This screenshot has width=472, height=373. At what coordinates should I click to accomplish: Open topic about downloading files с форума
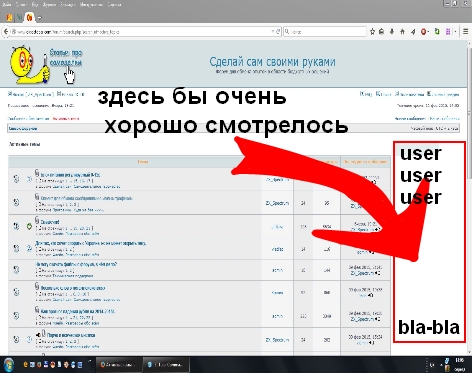[x=76, y=264]
